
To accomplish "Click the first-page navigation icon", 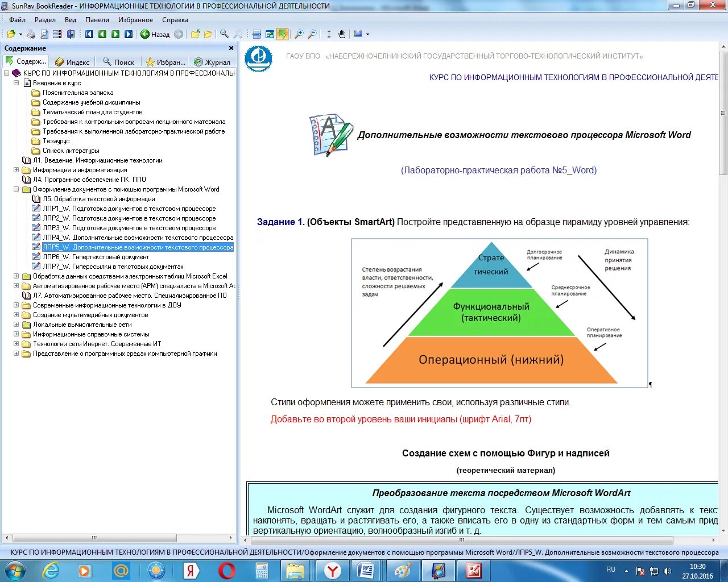I will click(x=89, y=34).
